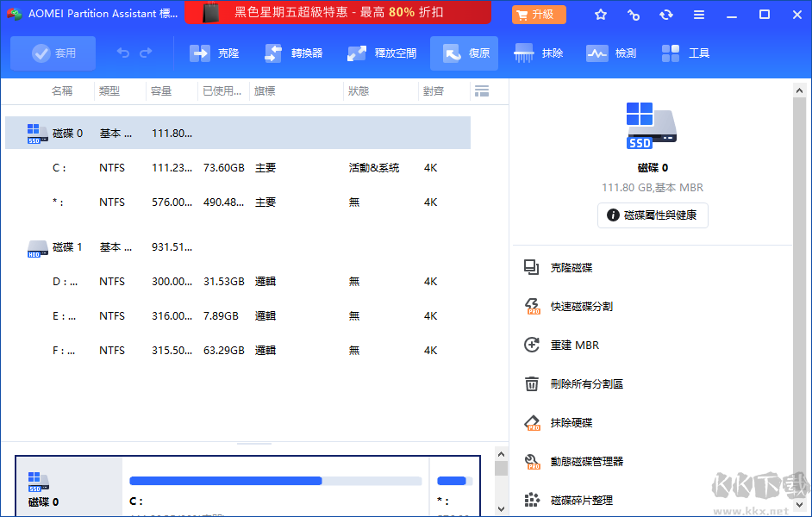
Task: Click the 抹除硬碟 wipe disk option
Action: 572,423
